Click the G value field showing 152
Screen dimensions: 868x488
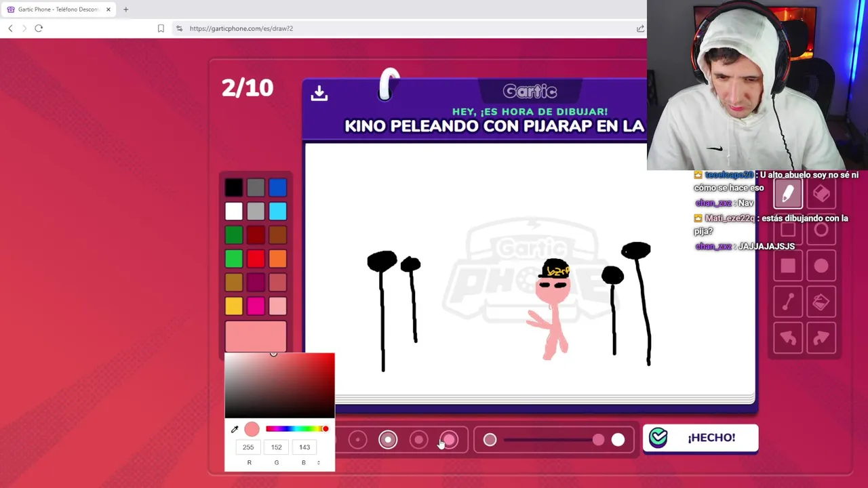[x=276, y=447]
